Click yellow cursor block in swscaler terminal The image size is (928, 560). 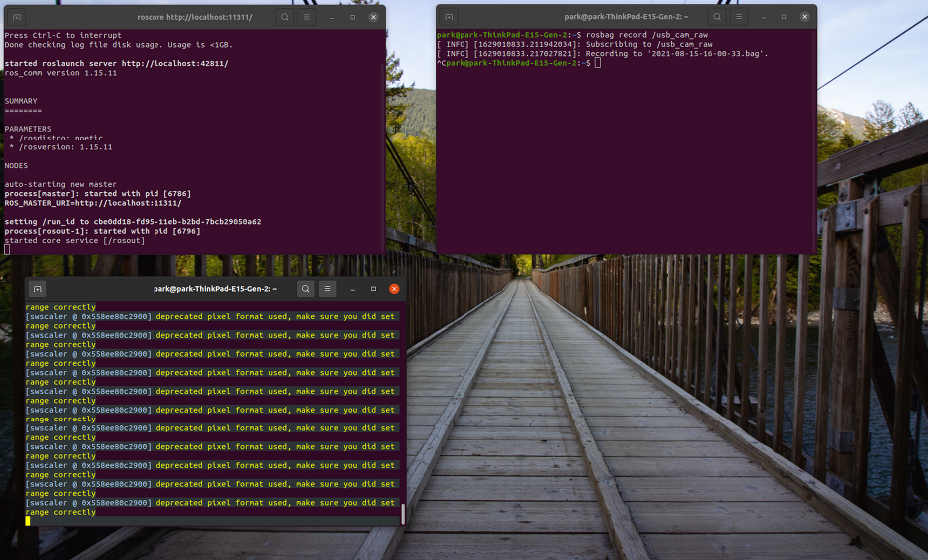(28, 521)
